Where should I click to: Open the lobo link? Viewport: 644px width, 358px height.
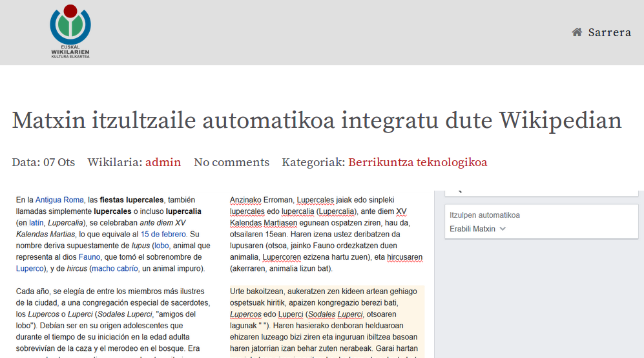click(x=161, y=246)
